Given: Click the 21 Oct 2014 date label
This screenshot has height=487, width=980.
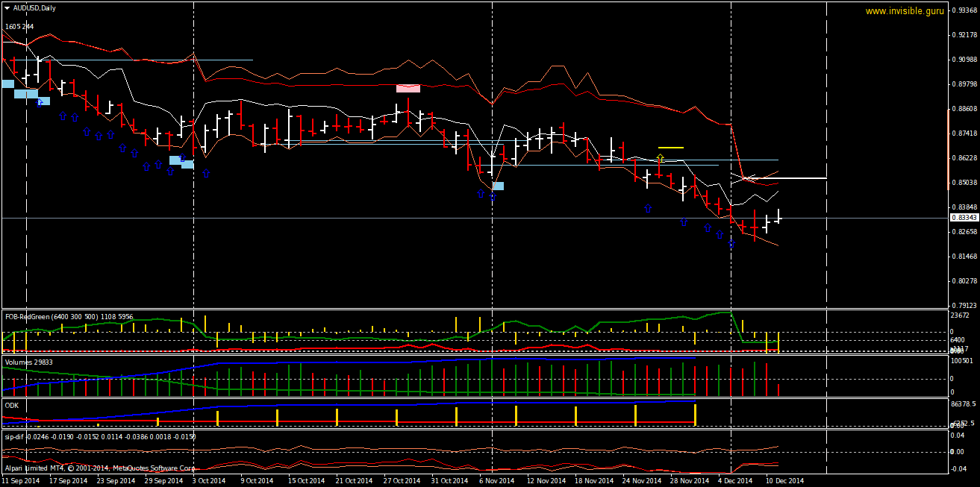Looking at the screenshot, I should point(354,481).
